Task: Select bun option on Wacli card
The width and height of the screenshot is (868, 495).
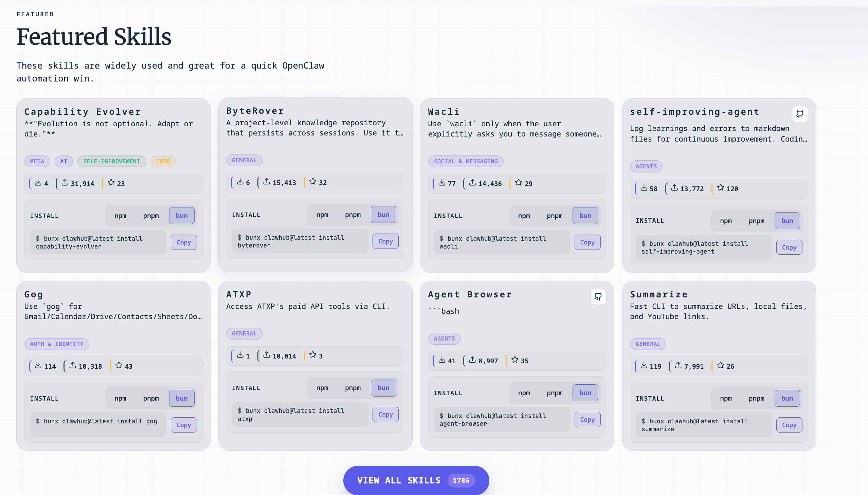Action: coord(585,216)
